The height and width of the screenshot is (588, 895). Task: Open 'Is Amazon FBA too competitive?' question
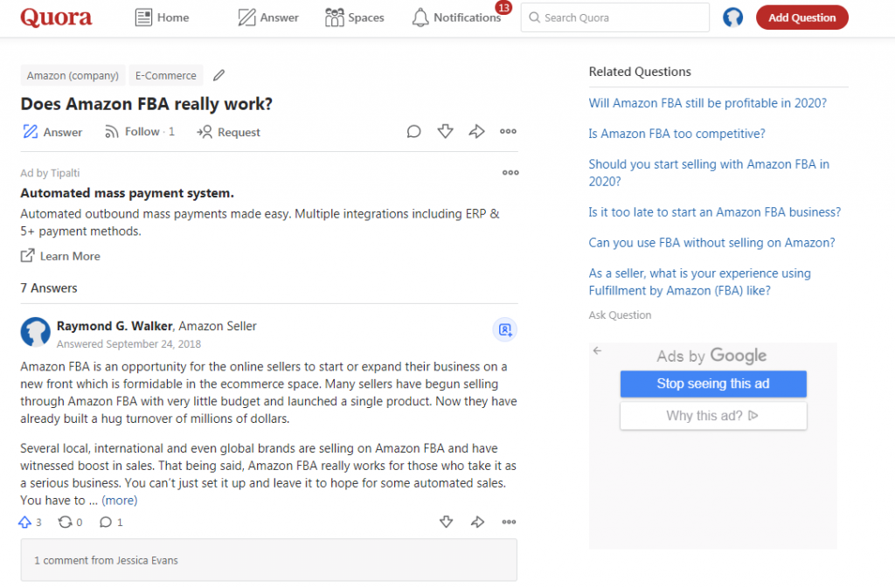pyautogui.click(x=677, y=134)
